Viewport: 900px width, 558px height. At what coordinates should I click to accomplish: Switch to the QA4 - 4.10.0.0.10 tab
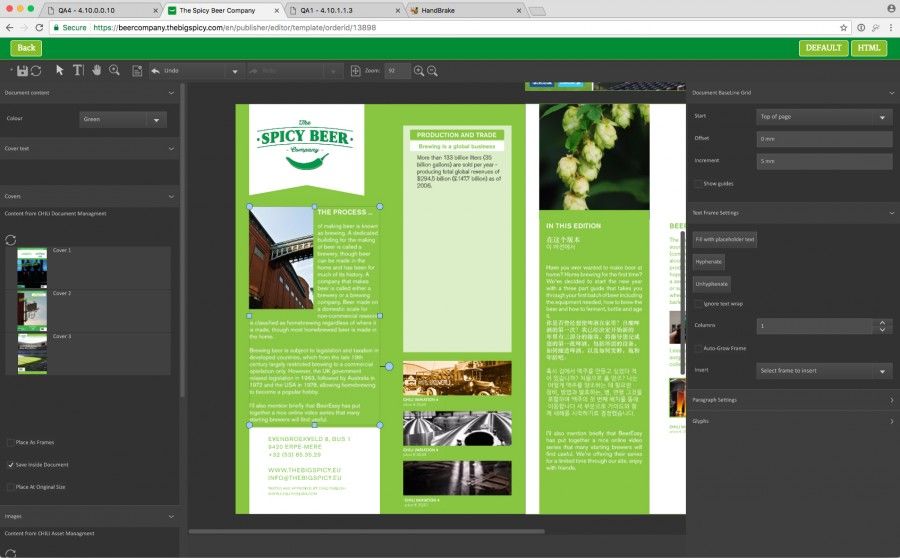102,10
